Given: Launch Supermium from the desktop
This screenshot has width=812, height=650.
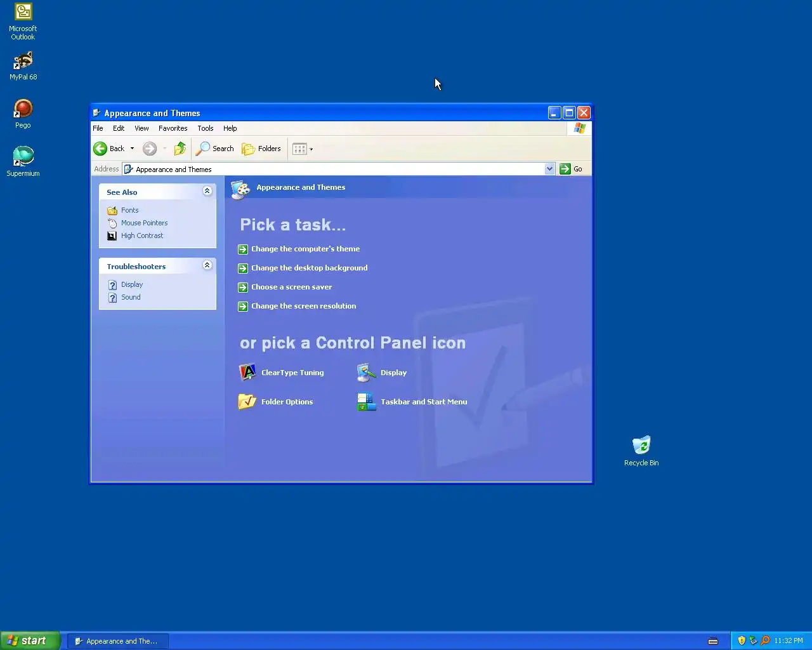Looking at the screenshot, I should tap(23, 161).
